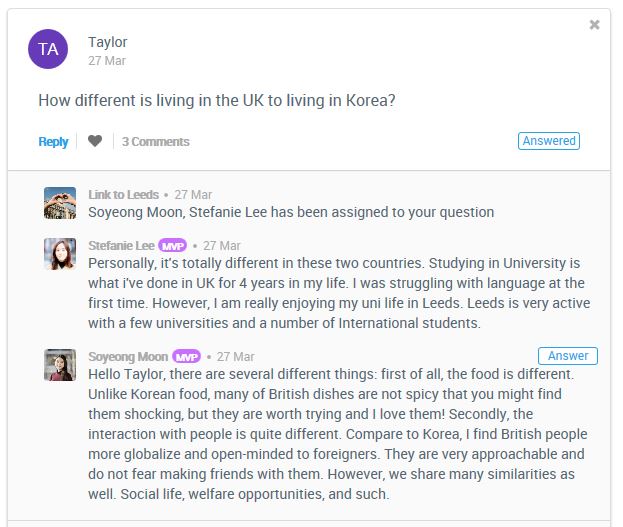Click the MVP badge beside Soyeong Moon
This screenshot has width=623, height=527.
pyautogui.click(x=186, y=356)
